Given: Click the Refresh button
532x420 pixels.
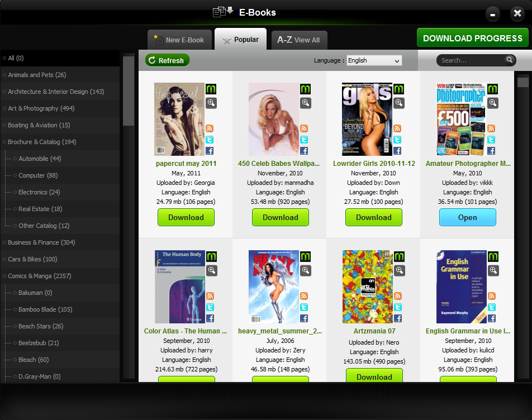Looking at the screenshot, I should pyautogui.click(x=167, y=60).
